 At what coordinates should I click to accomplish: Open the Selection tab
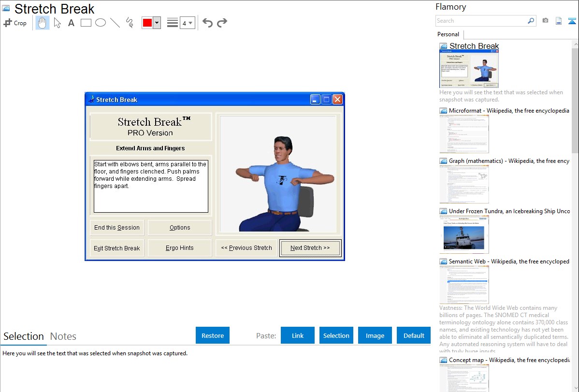click(x=24, y=336)
